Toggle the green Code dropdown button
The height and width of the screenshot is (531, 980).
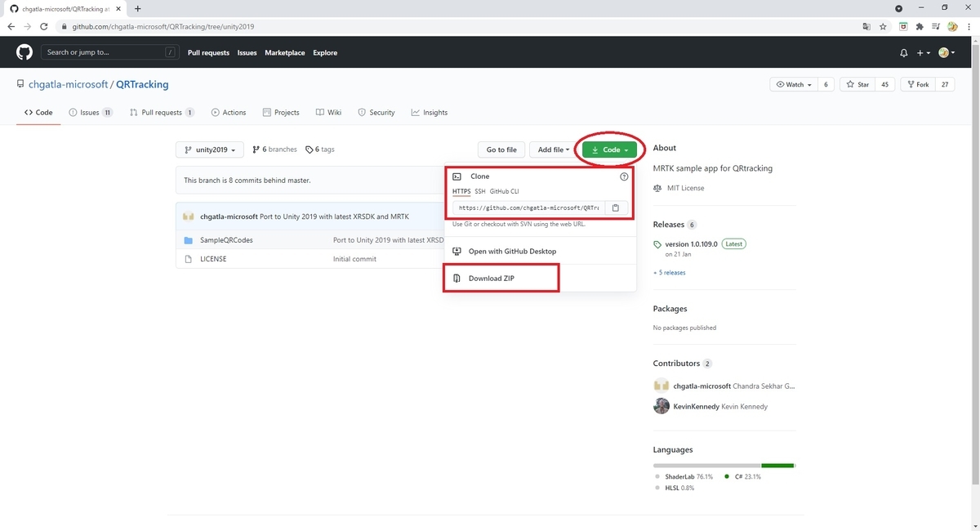(x=609, y=149)
